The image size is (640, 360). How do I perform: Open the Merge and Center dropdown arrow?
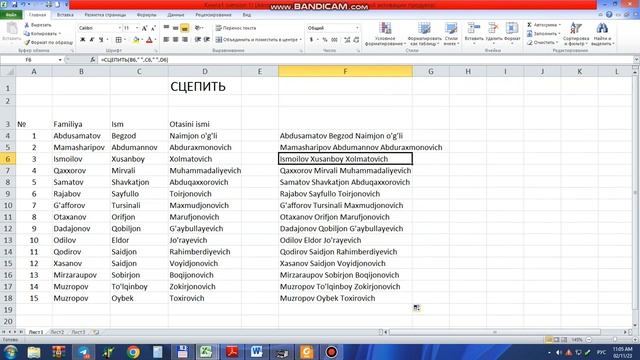click(301, 40)
